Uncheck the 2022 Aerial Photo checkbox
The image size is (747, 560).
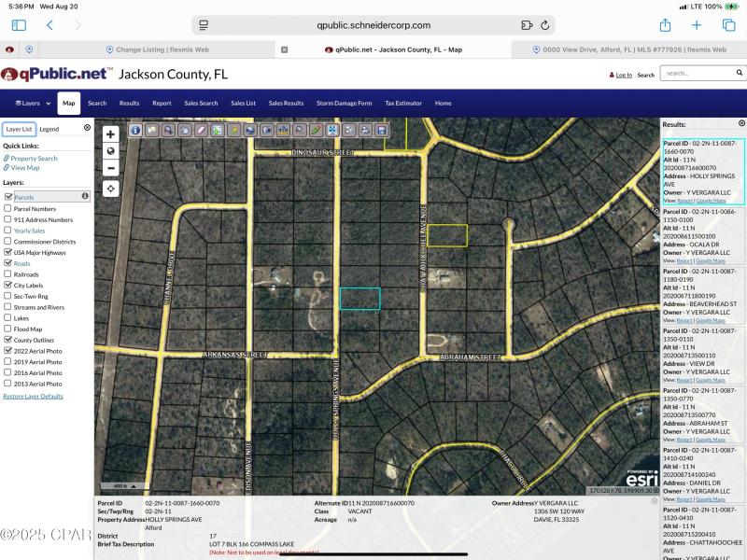coord(8,351)
